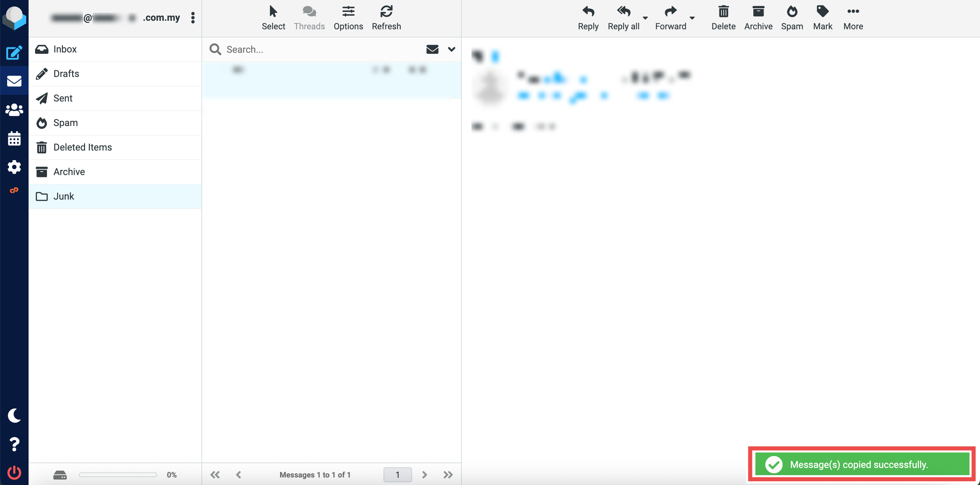Viewport: 980px width, 485px height.
Task: Toggle unread messages filter envelope
Action: click(432, 49)
